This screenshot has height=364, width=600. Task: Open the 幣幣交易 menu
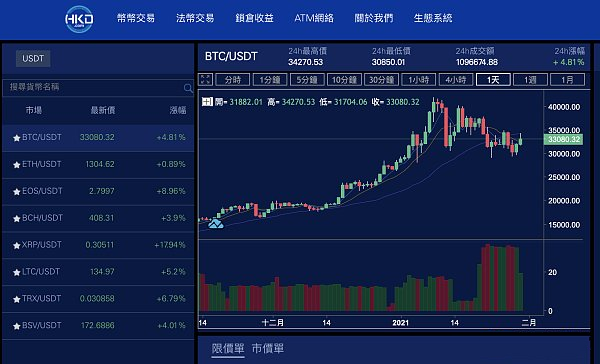pos(136,18)
